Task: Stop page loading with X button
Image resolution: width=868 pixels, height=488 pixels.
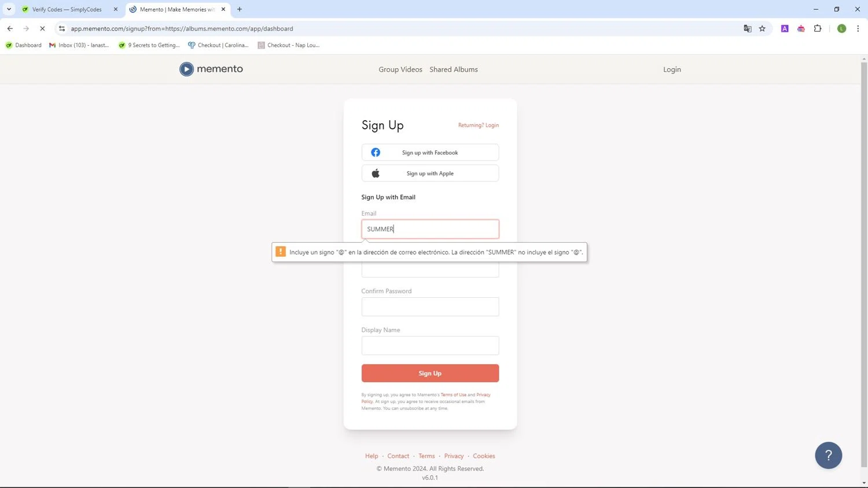Action: (42, 28)
